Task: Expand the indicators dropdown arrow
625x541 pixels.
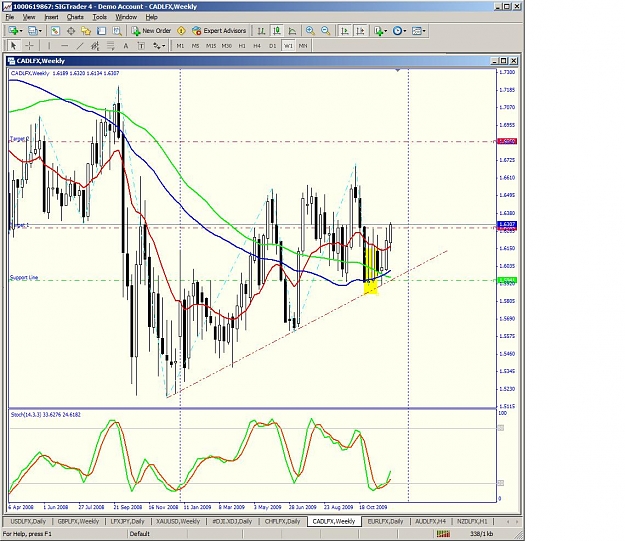Action: (x=386, y=31)
